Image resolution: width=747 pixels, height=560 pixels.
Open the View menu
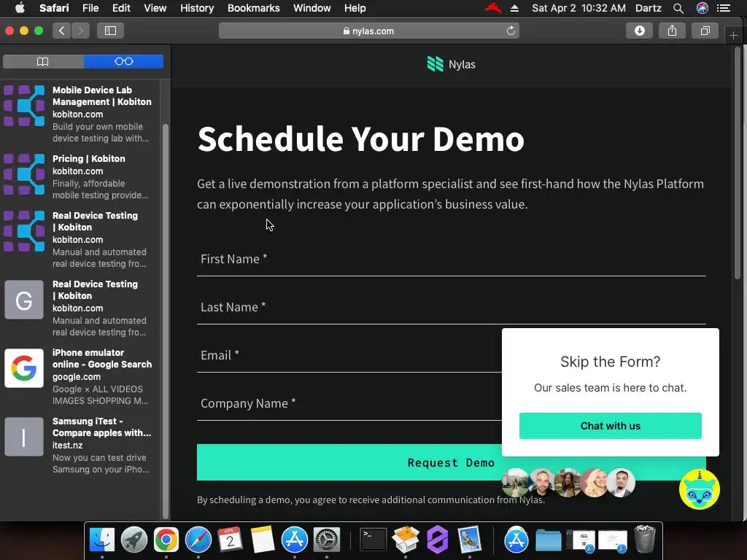(x=155, y=8)
